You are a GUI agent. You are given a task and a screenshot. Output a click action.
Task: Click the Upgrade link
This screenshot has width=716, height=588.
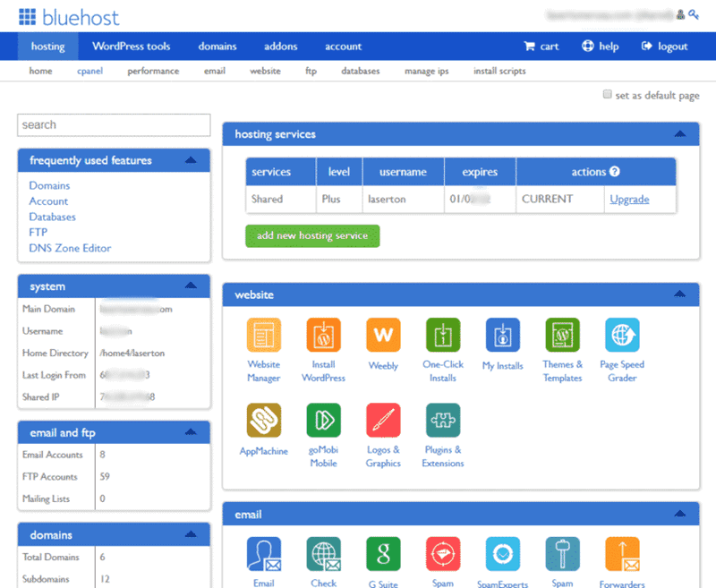(x=629, y=199)
